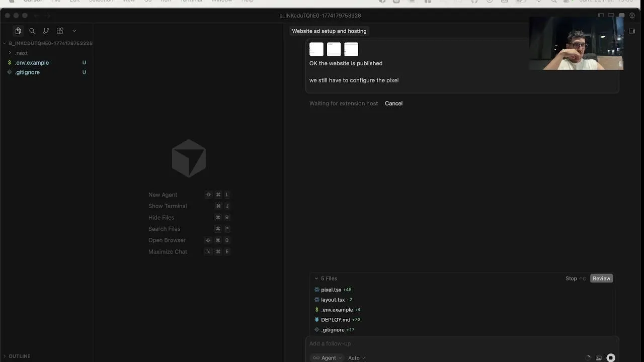
Task: Expand the OUTLINE section
Action: [19, 356]
